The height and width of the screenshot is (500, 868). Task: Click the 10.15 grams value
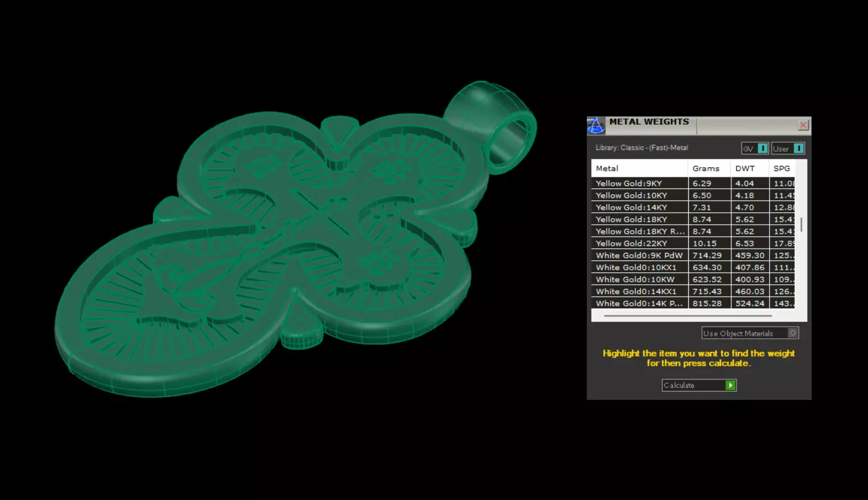coord(704,243)
